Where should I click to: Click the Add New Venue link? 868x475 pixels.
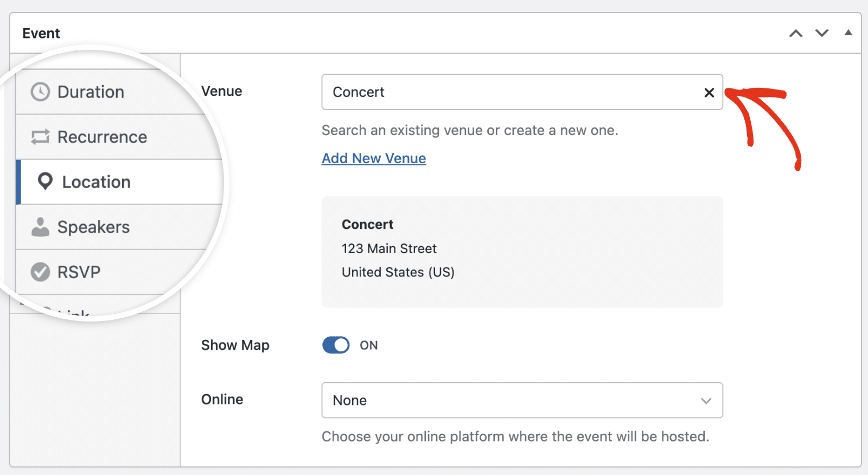click(x=374, y=158)
